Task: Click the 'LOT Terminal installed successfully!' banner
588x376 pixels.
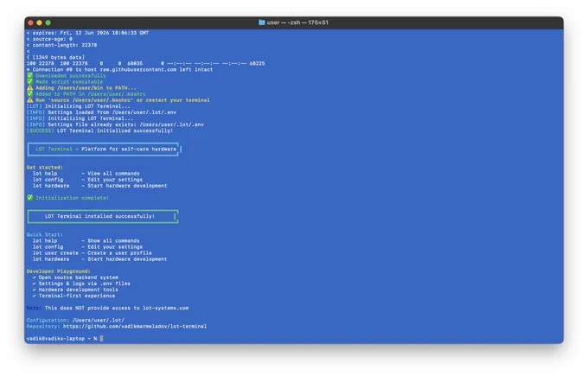Action: pyautogui.click(x=103, y=216)
